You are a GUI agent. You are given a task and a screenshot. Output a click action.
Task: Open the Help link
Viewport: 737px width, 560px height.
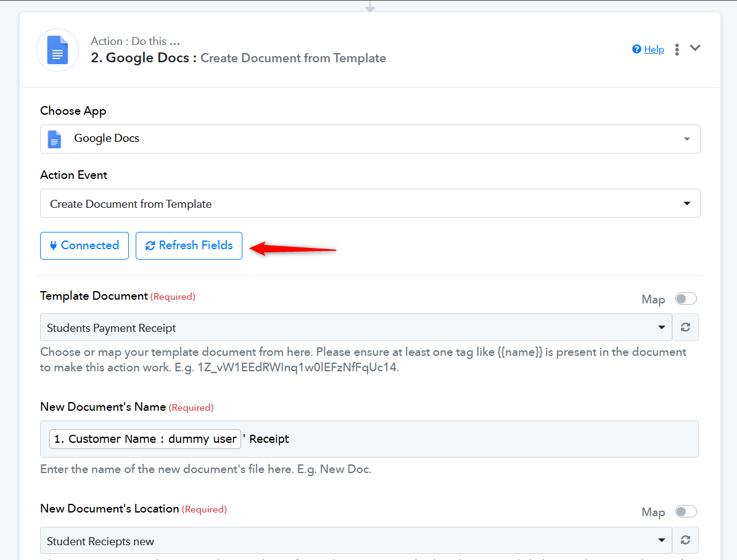tap(654, 49)
